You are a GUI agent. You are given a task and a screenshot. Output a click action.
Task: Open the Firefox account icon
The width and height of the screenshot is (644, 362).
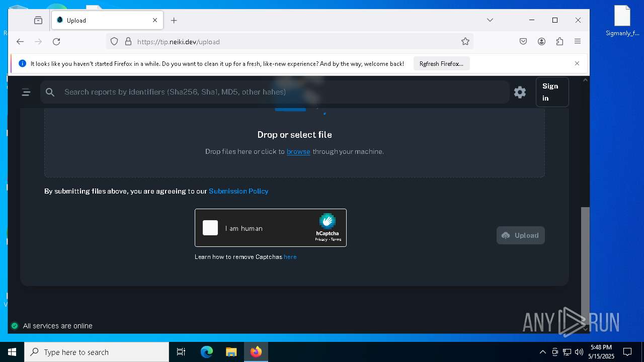tap(541, 42)
